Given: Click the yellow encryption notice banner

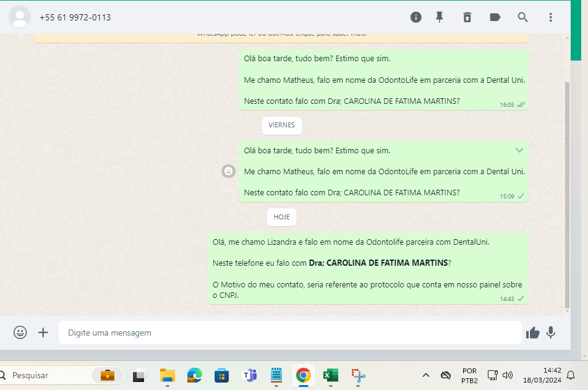Looking at the screenshot, I should [x=281, y=37].
